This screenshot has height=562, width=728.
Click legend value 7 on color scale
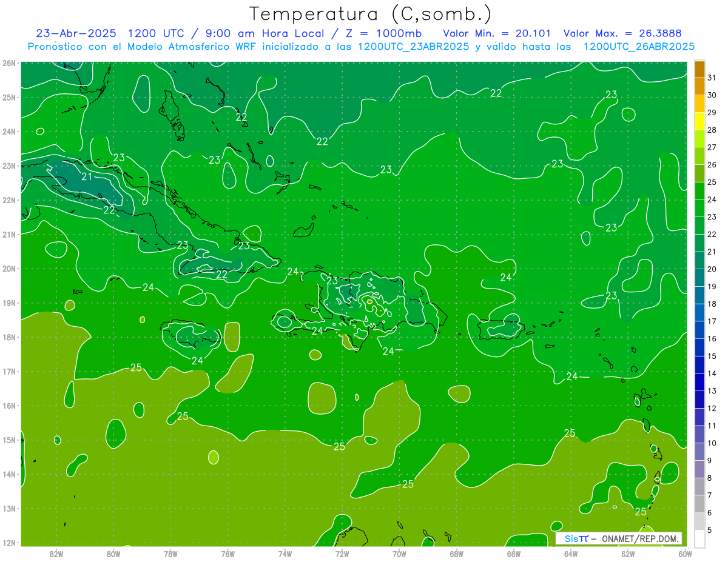tap(709, 495)
